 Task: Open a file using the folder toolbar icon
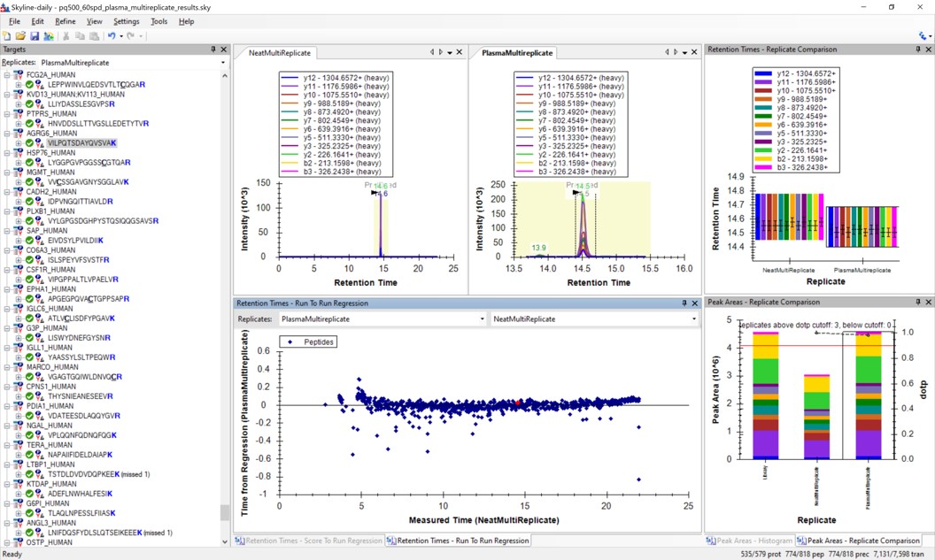click(x=21, y=36)
